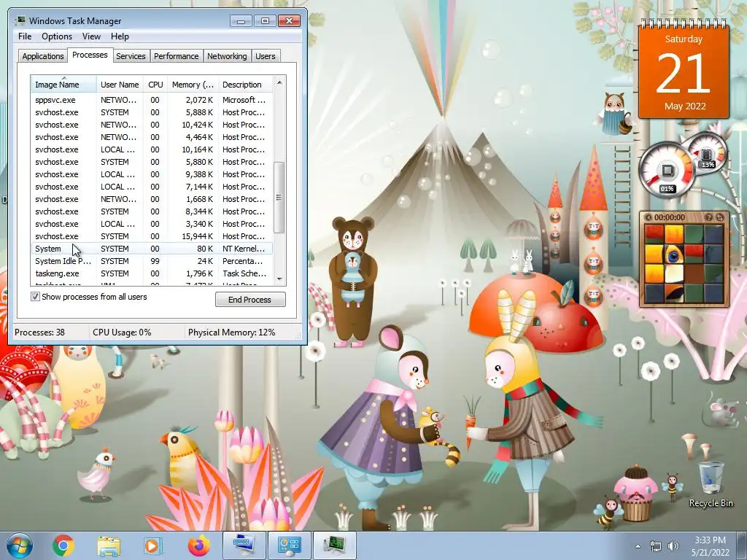Image resolution: width=747 pixels, height=560 pixels.
Task: Launch Google Chrome from the taskbar
Action: tap(63, 545)
